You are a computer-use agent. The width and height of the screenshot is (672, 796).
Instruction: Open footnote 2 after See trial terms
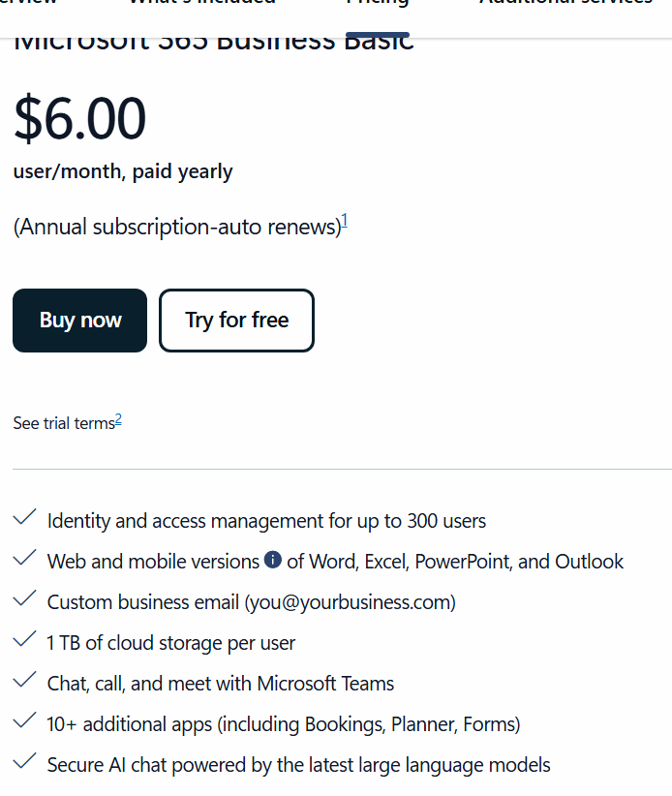pos(118,420)
